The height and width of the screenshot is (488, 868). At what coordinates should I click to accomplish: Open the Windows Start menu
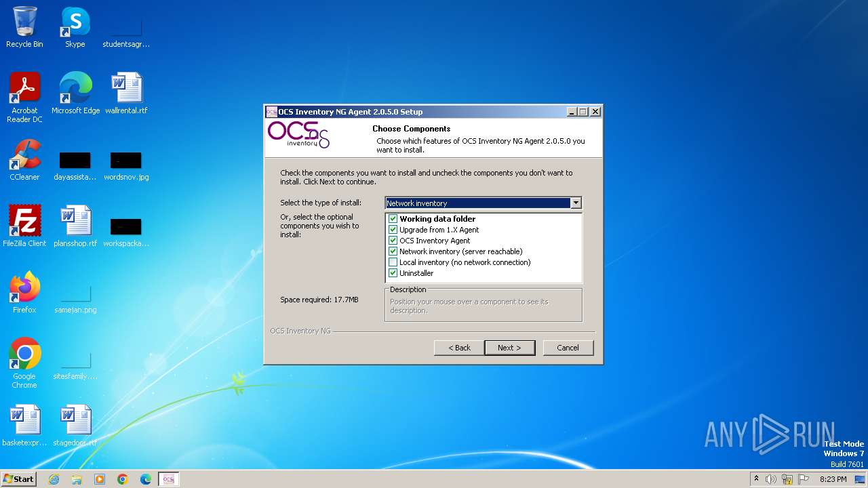tap(19, 479)
